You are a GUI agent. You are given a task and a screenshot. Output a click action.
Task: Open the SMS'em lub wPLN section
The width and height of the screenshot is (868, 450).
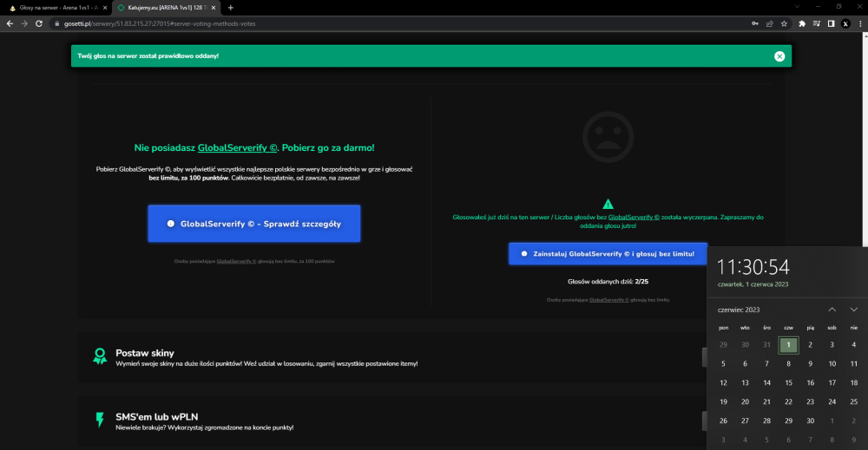point(392,421)
